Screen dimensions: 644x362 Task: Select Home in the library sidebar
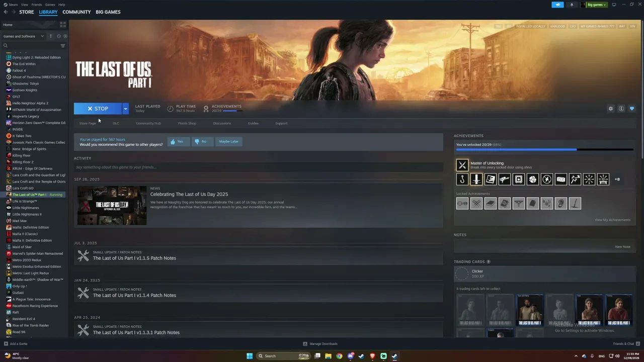coord(8,25)
